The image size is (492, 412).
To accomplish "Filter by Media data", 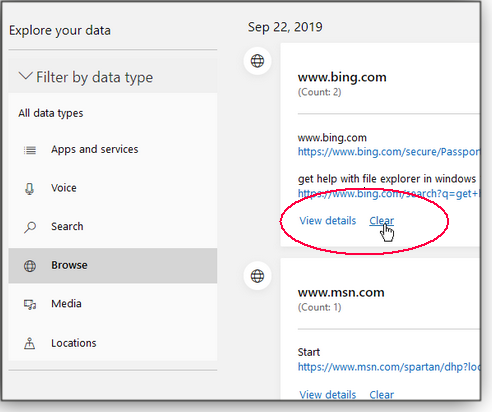I will click(x=113, y=304).
